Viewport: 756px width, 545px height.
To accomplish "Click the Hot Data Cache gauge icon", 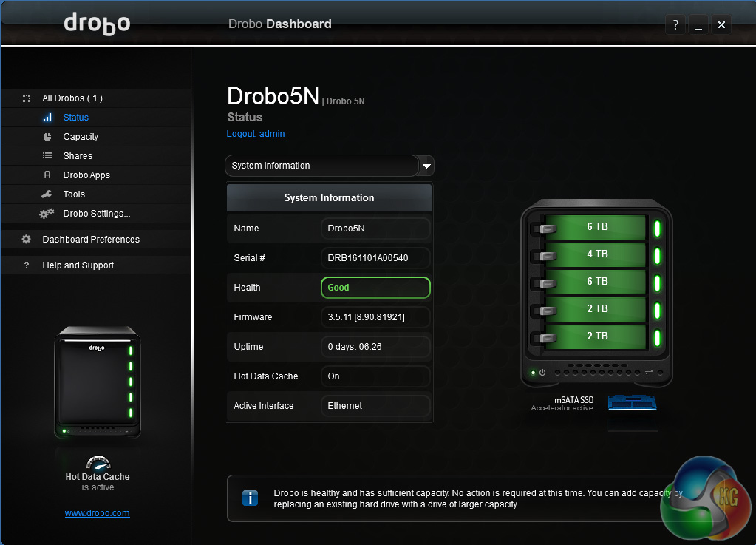I will (x=98, y=462).
